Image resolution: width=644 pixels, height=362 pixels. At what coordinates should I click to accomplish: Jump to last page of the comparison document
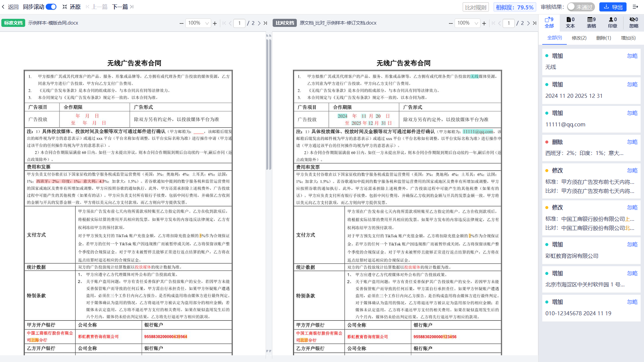coord(535,23)
